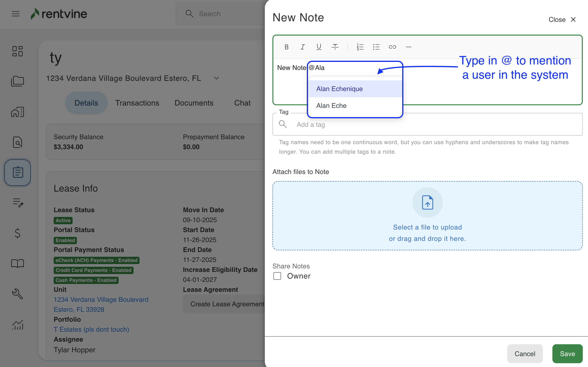Open the hamburger navigation menu
The image size is (588, 367).
16,14
